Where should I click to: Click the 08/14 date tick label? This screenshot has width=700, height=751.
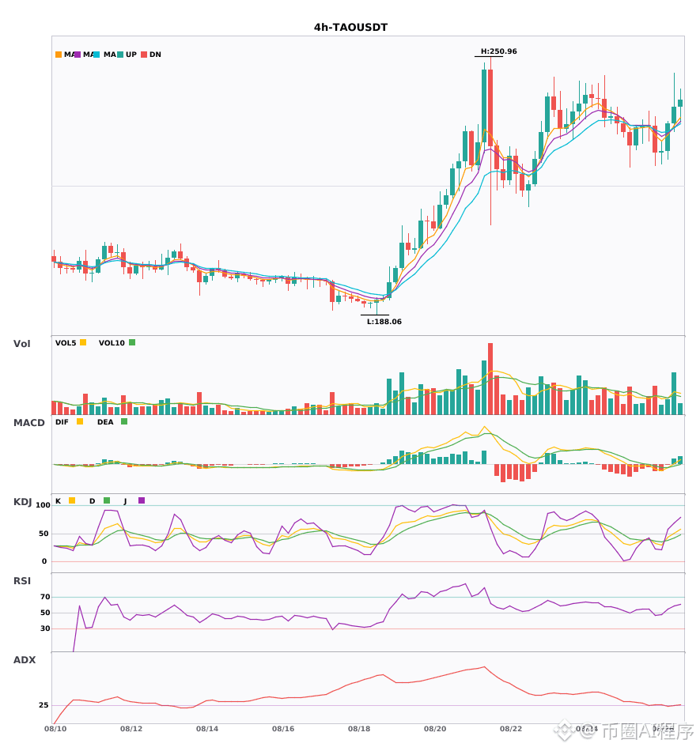pos(207,729)
